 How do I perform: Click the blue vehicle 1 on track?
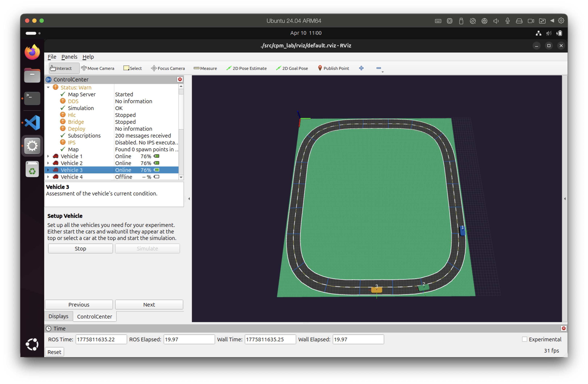462,231
